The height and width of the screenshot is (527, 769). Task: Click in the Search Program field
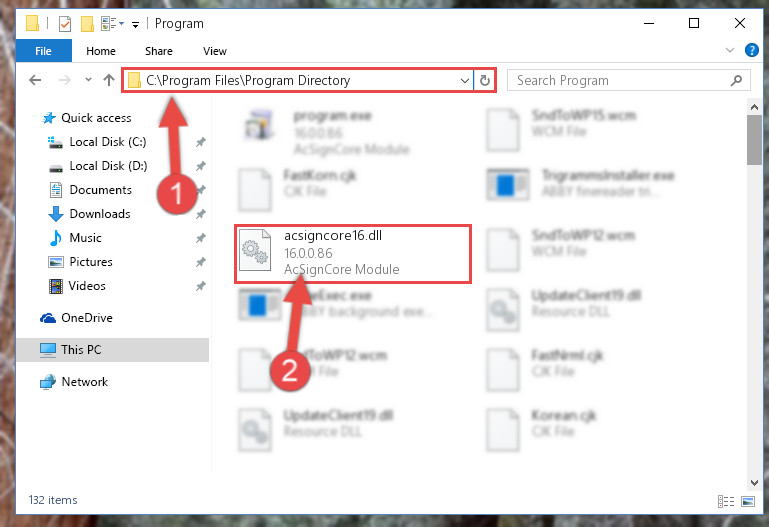click(618, 80)
